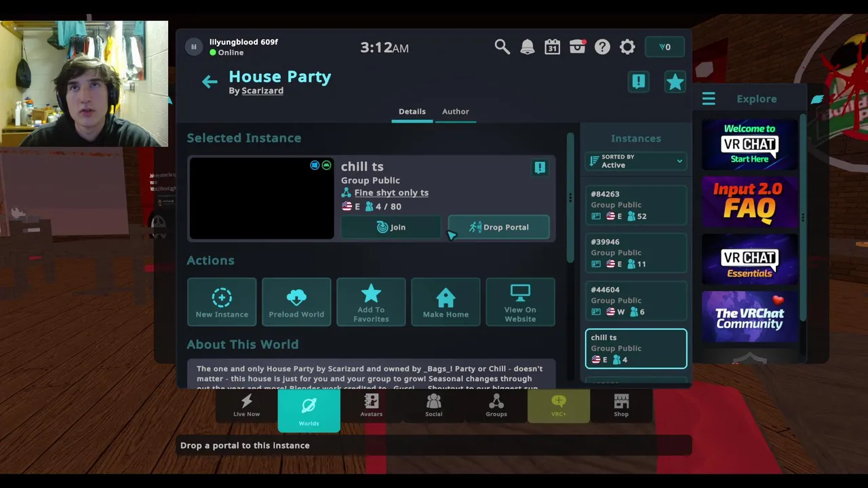Click the Explore panel scrollbar
This screenshot has width=868, height=488.
coord(803,217)
